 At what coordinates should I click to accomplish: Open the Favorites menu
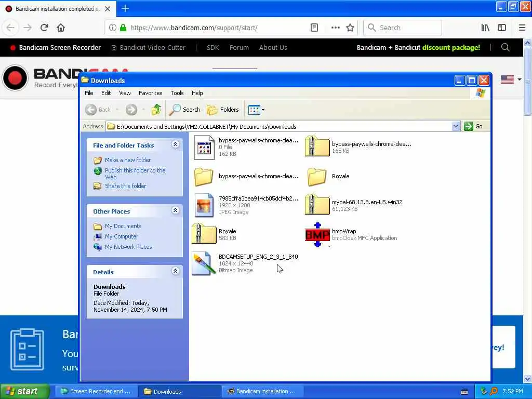click(x=150, y=93)
